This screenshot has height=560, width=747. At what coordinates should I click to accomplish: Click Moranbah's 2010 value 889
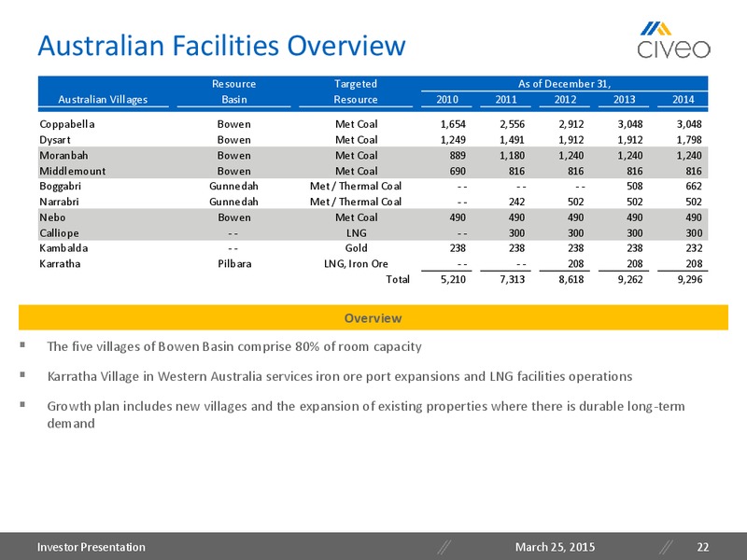coord(458,155)
